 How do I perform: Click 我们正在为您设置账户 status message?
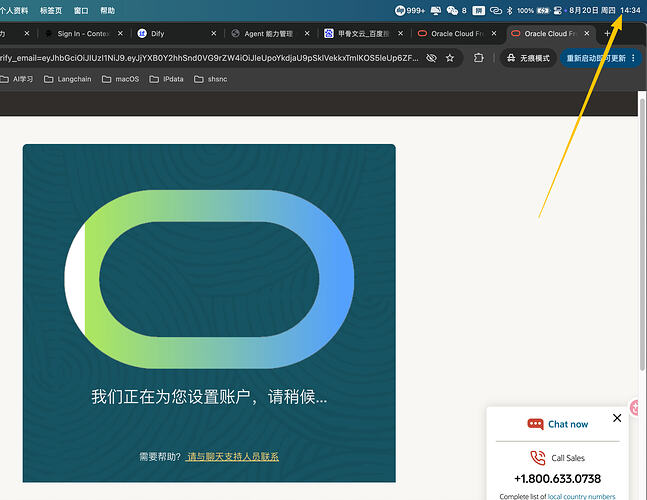coord(209,397)
